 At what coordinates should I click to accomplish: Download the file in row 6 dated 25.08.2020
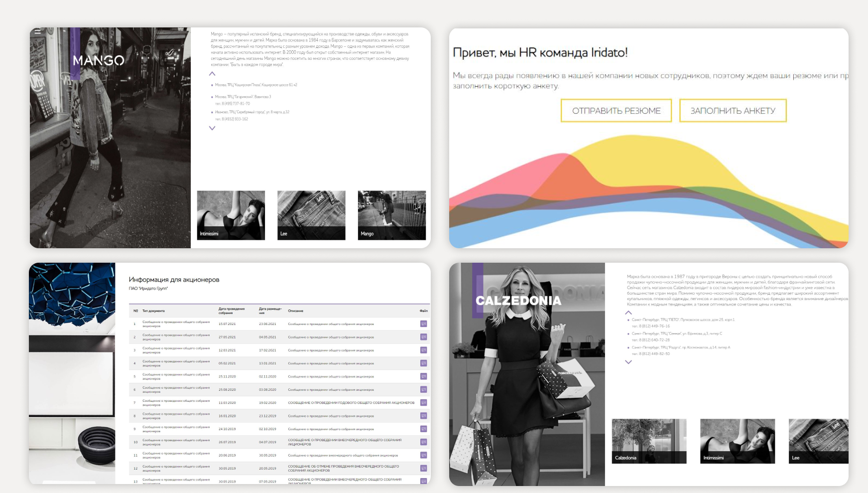[423, 389]
